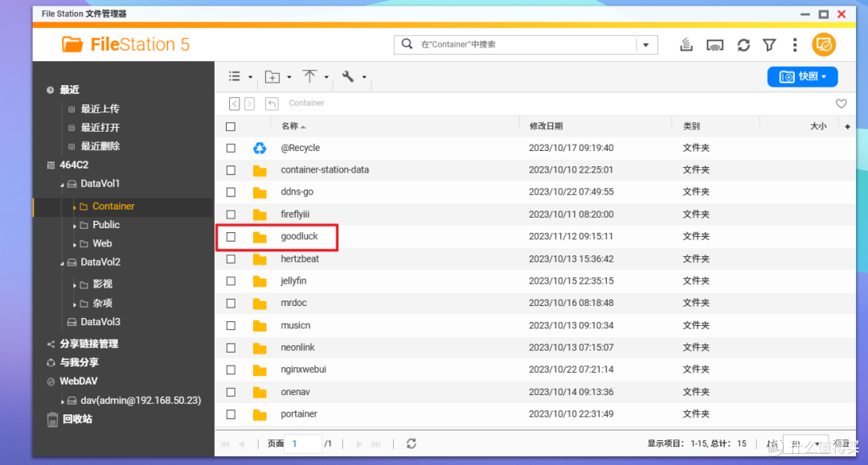Check the box for onenav

pyautogui.click(x=231, y=392)
